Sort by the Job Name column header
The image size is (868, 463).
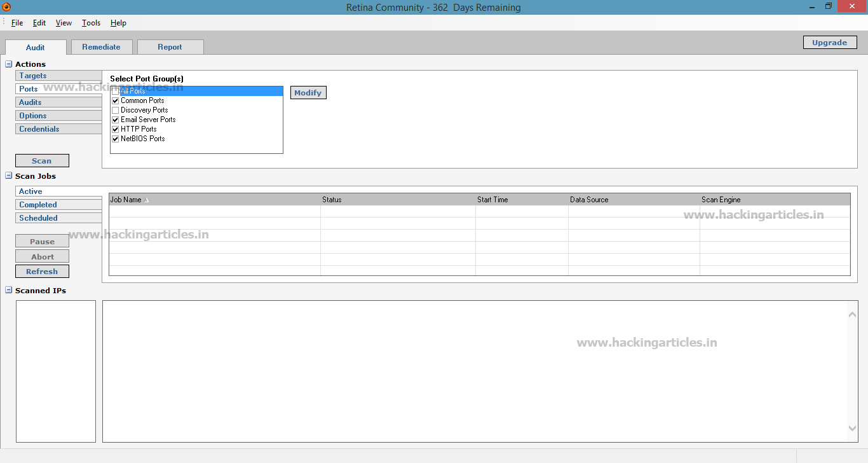215,200
